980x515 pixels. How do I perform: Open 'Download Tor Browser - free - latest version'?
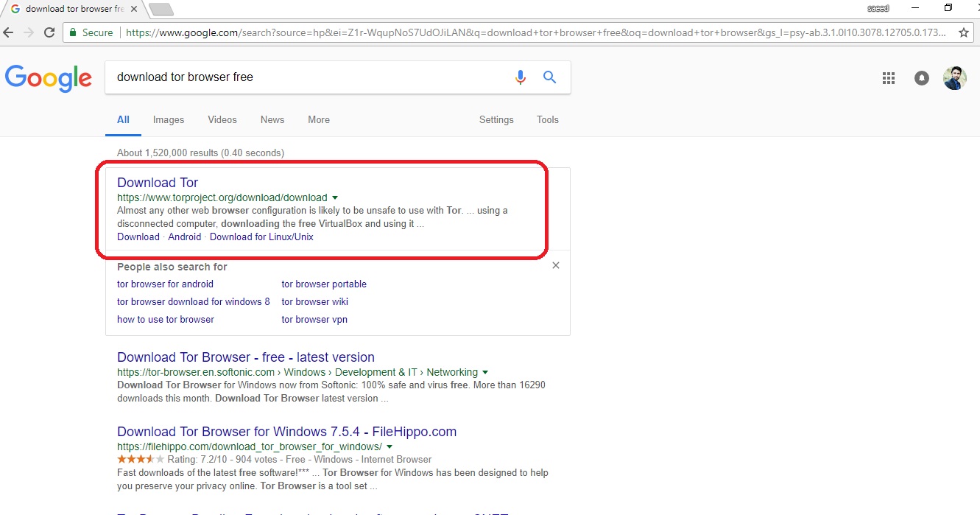(246, 357)
